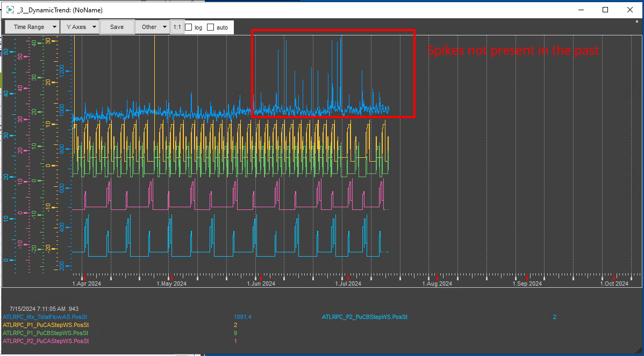Click value 1 of ATLRPC_P2_PuCAStepWS.PosSt
The image size is (644, 356).
tap(235, 342)
